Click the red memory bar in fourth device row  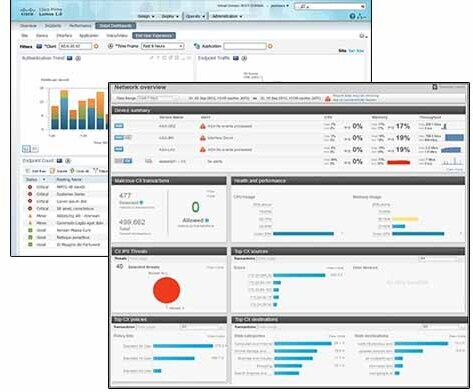click(x=399, y=162)
